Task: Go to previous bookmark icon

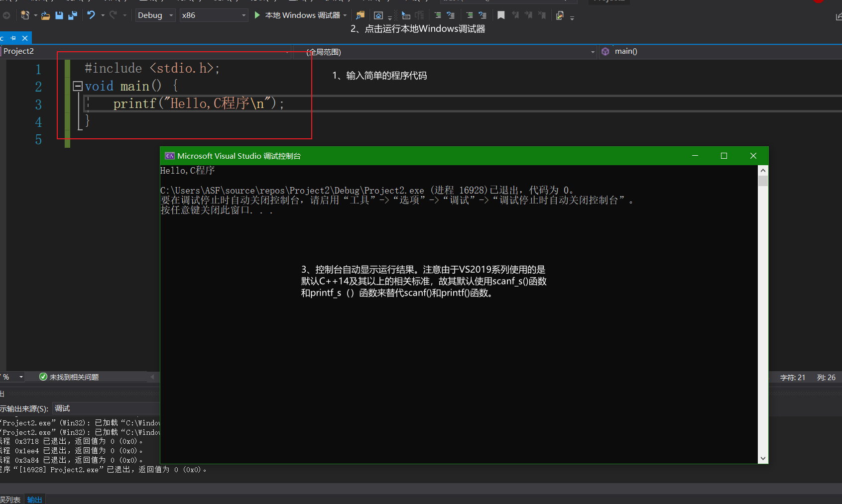Action: coord(515,15)
